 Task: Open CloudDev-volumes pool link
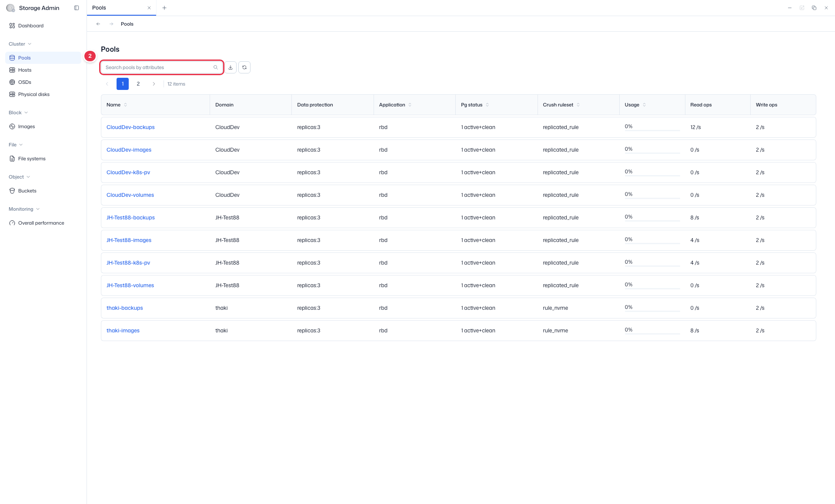[130, 195]
